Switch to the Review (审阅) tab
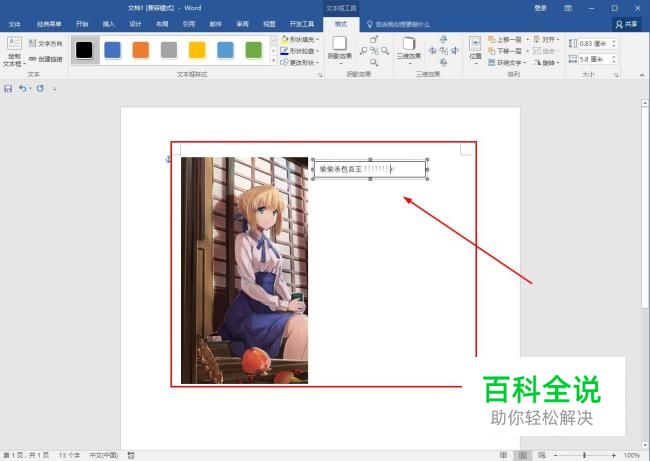This screenshot has height=461, width=650. tap(243, 24)
